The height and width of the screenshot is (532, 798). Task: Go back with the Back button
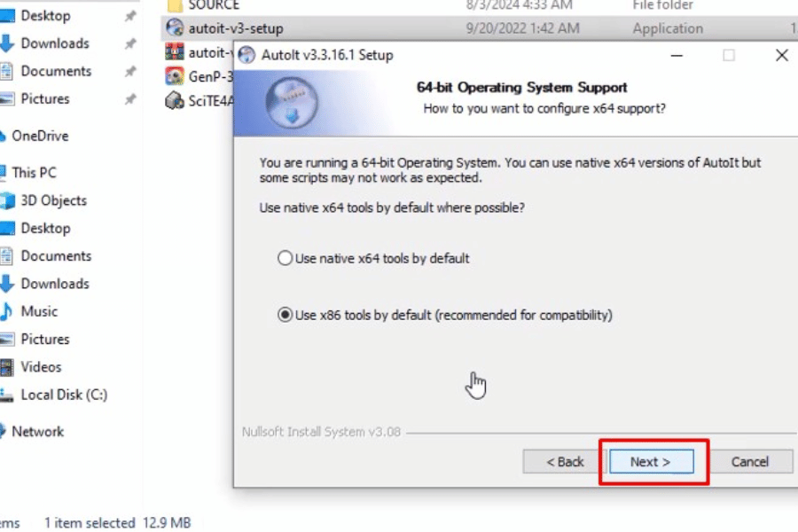[x=562, y=462]
